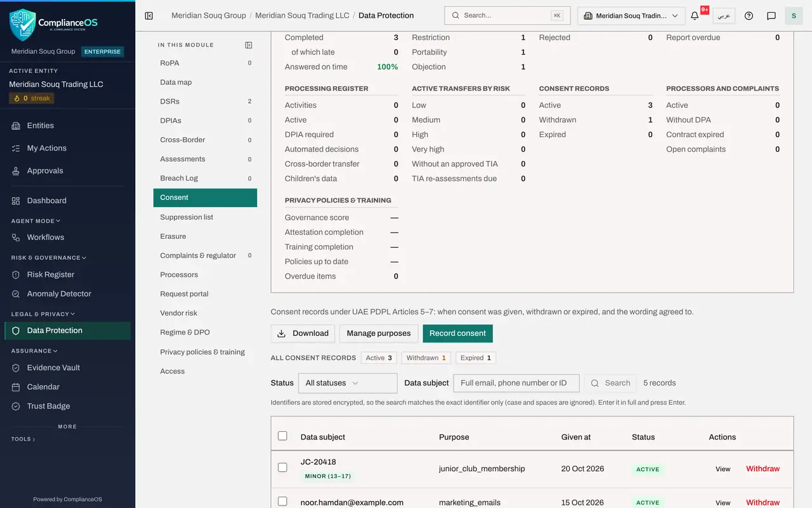The image size is (812, 508).
Task: Filter by Active consent records chip
Action: pyautogui.click(x=379, y=358)
